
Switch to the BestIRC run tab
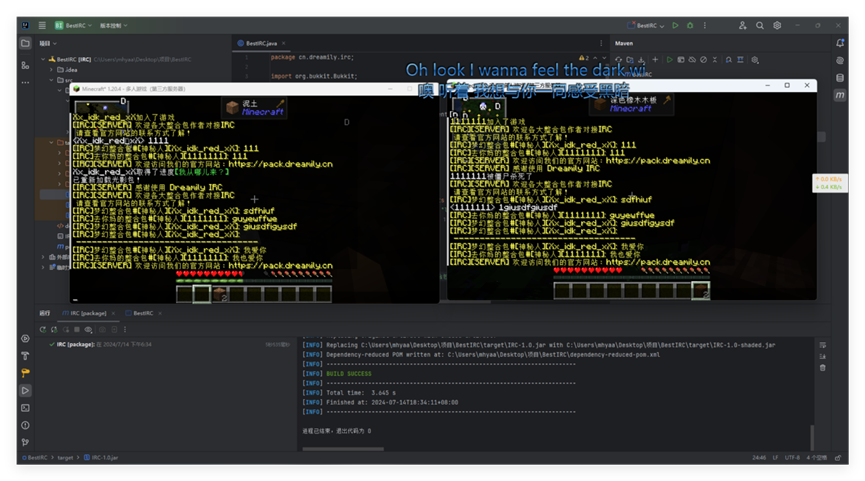coord(140,313)
